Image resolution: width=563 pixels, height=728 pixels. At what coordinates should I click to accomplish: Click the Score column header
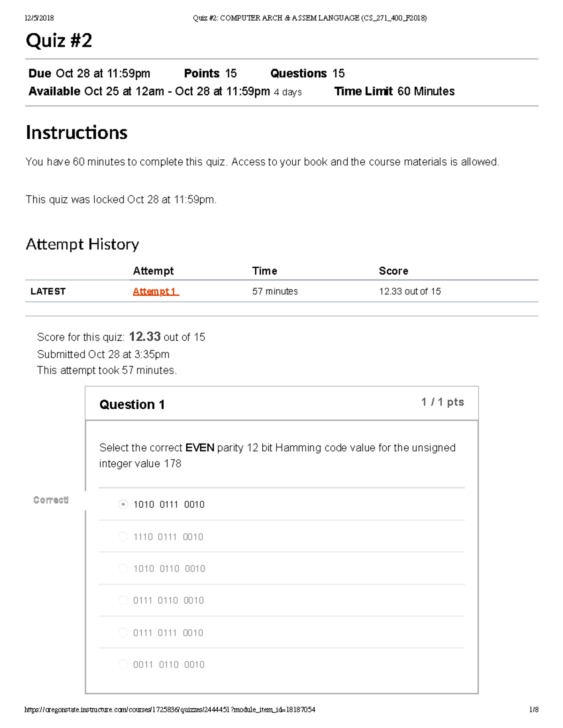[394, 270]
